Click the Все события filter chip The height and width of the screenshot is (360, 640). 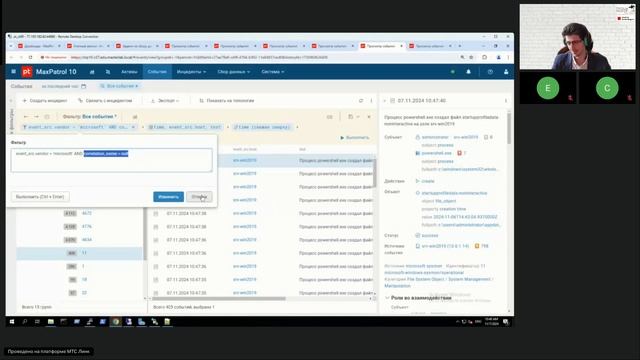click(x=119, y=86)
